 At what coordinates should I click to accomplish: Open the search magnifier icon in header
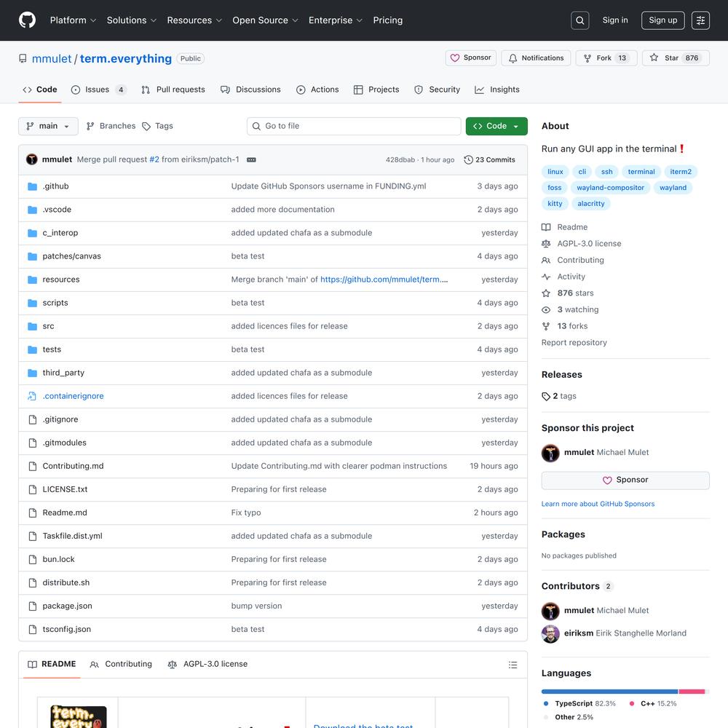(580, 20)
